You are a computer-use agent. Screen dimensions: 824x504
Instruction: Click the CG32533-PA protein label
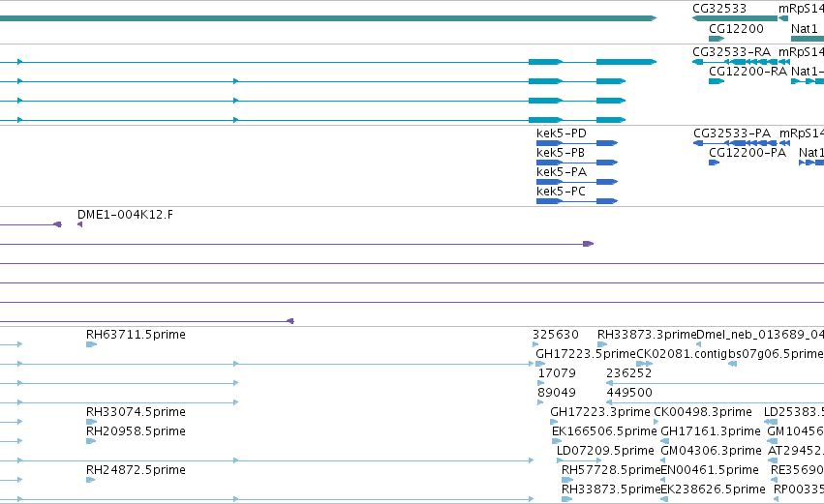pyautogui.click(x=732, y=133)
